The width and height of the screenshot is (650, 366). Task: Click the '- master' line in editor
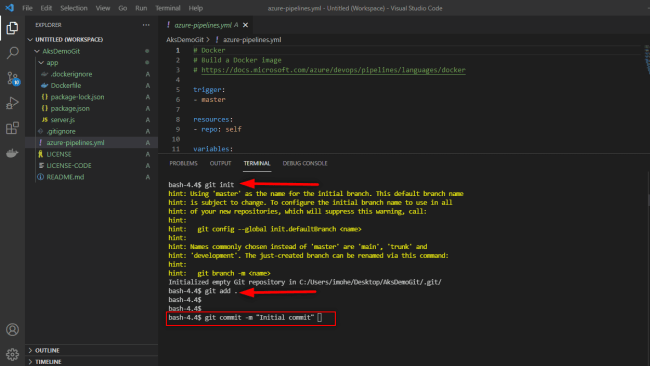point(209,99)
